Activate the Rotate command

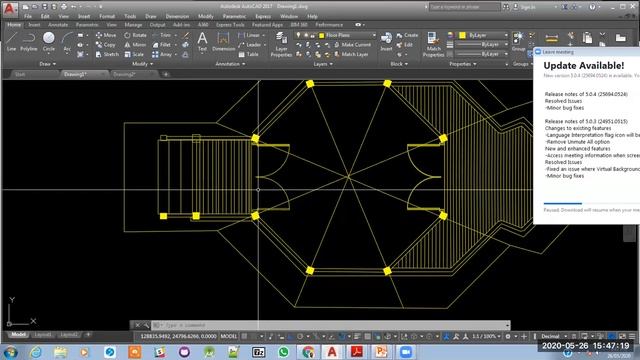135,35
